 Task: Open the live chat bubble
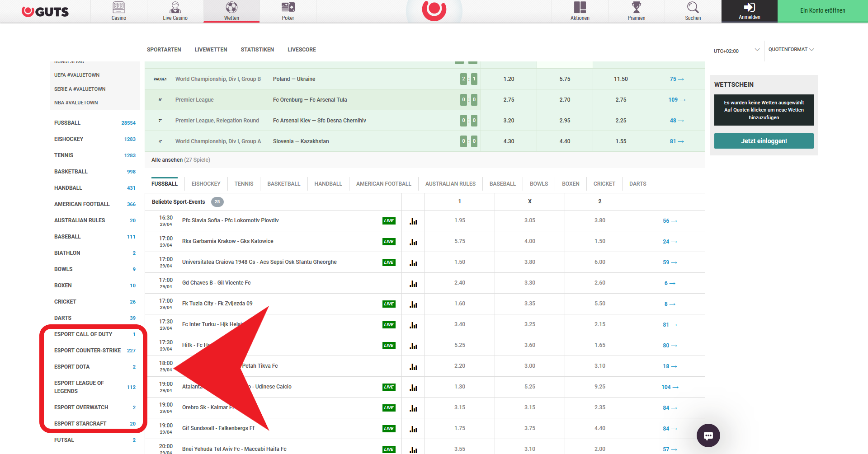pyautogui.click(x=708, y=435)
